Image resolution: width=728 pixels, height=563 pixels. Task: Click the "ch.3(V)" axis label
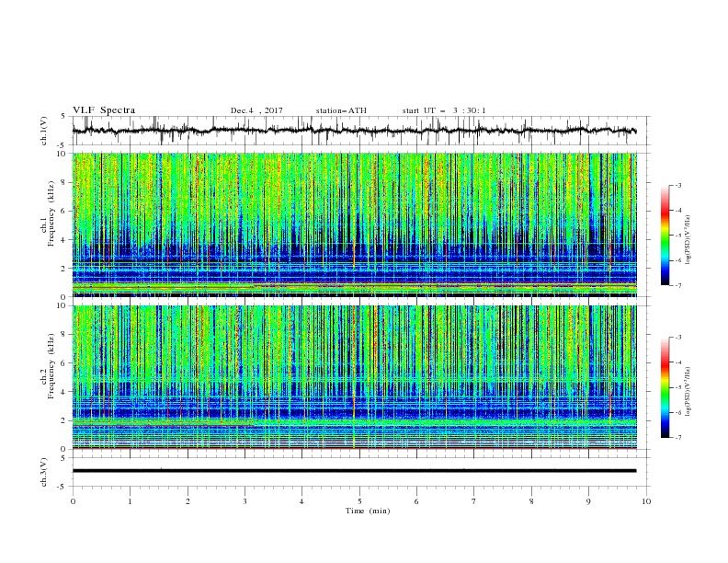point(44,472)
